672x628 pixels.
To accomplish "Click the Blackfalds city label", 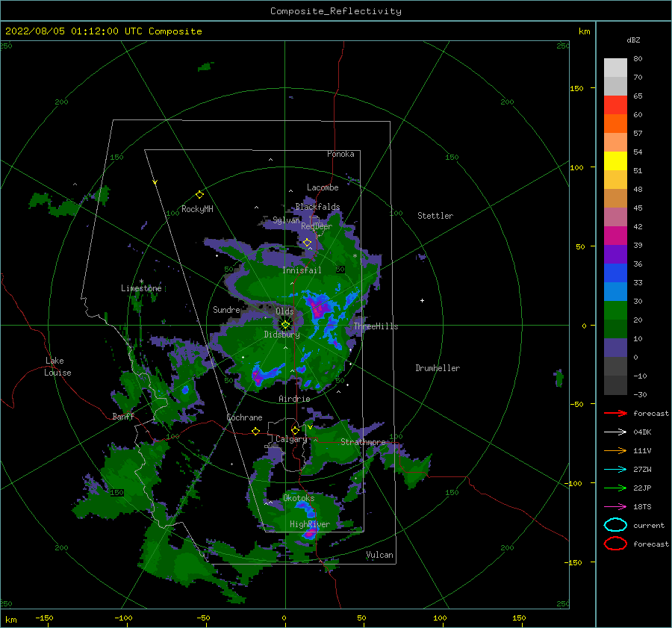I will [x=317, y=207].
